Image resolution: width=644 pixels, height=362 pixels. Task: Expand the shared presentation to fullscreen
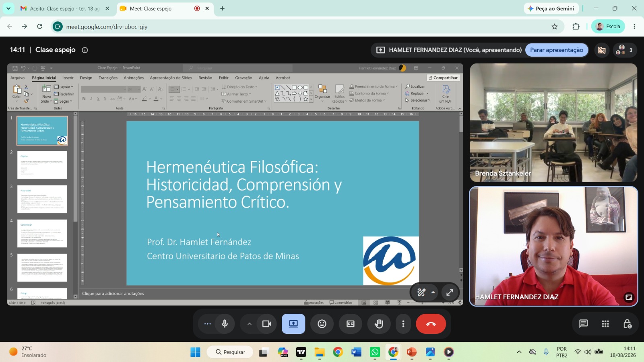[x=450, y=292]
